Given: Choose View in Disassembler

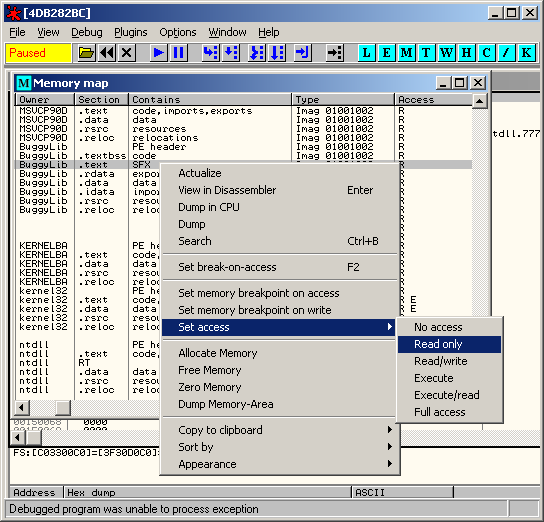Looking at the screenshot, I should point(279,190).
